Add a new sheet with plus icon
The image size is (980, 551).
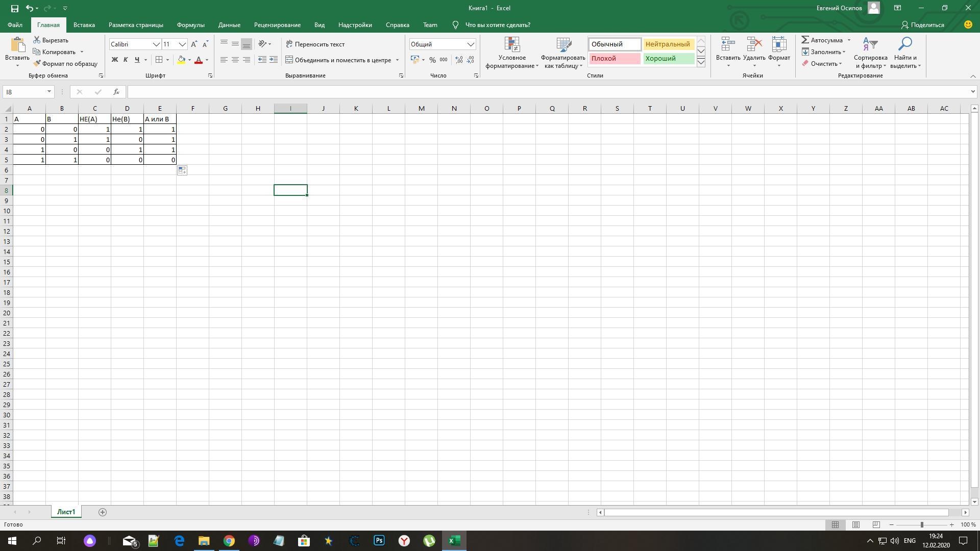[x=102, y=512]
